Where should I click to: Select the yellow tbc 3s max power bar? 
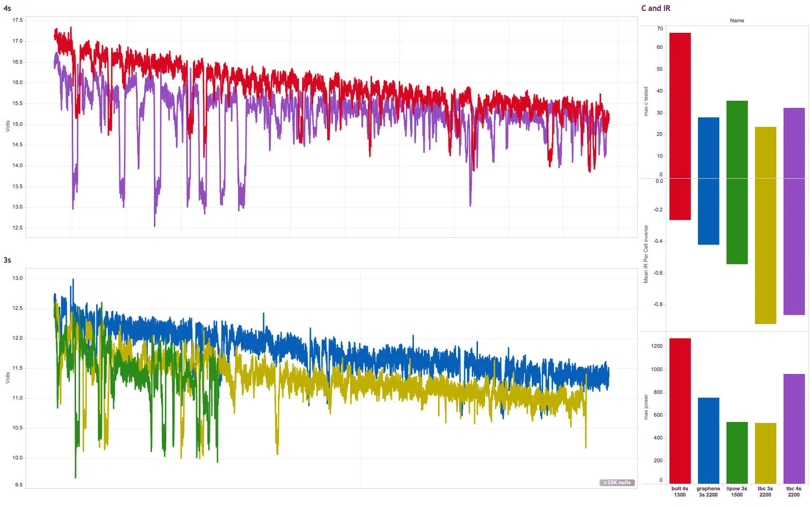pos(765,453)
